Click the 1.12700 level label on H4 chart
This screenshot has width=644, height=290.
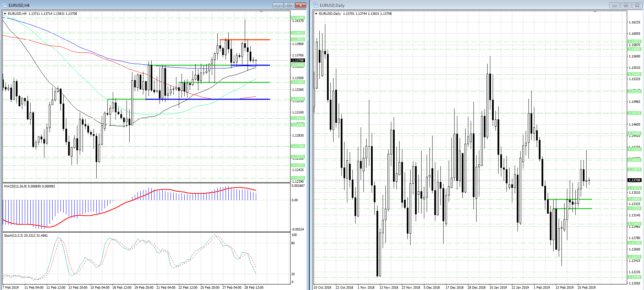298,146
